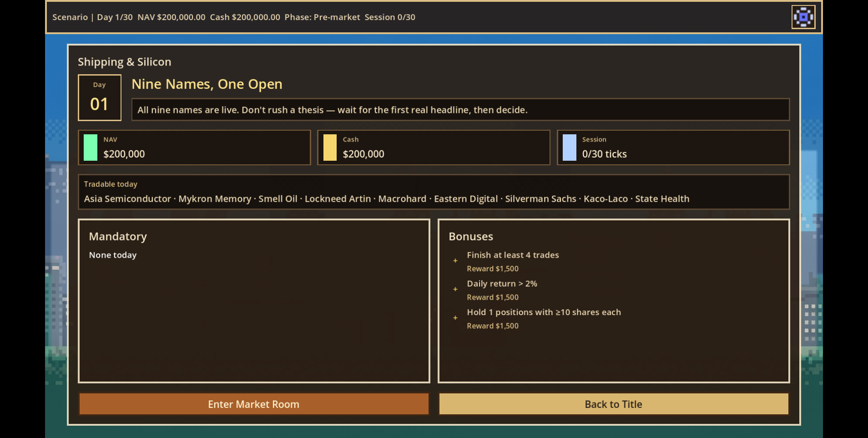Click the Bonuses section heading

click(471, 237)
